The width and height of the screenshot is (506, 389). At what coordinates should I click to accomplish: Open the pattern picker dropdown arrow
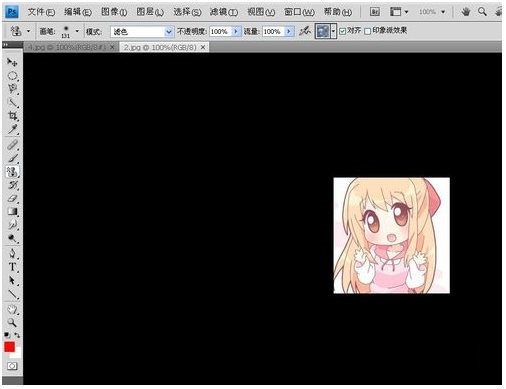(333, 32)
